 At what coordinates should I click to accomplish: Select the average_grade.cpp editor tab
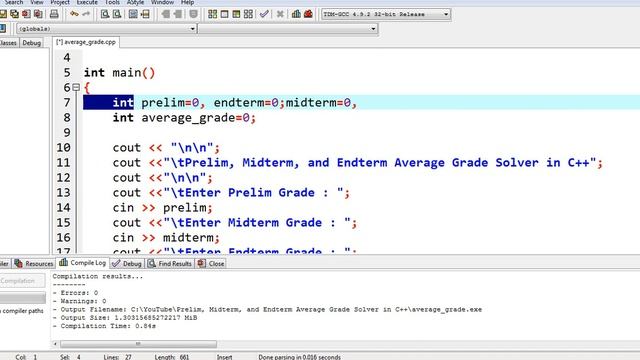(x=86, y=42)
